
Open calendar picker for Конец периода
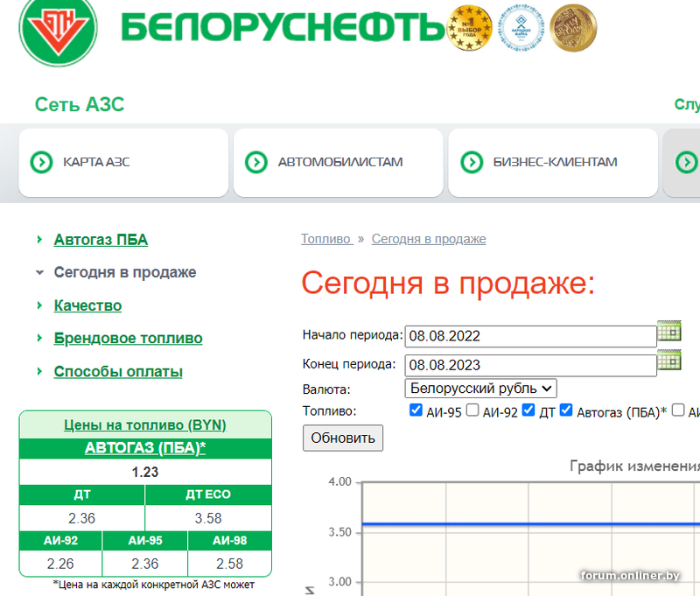[668, 360]
